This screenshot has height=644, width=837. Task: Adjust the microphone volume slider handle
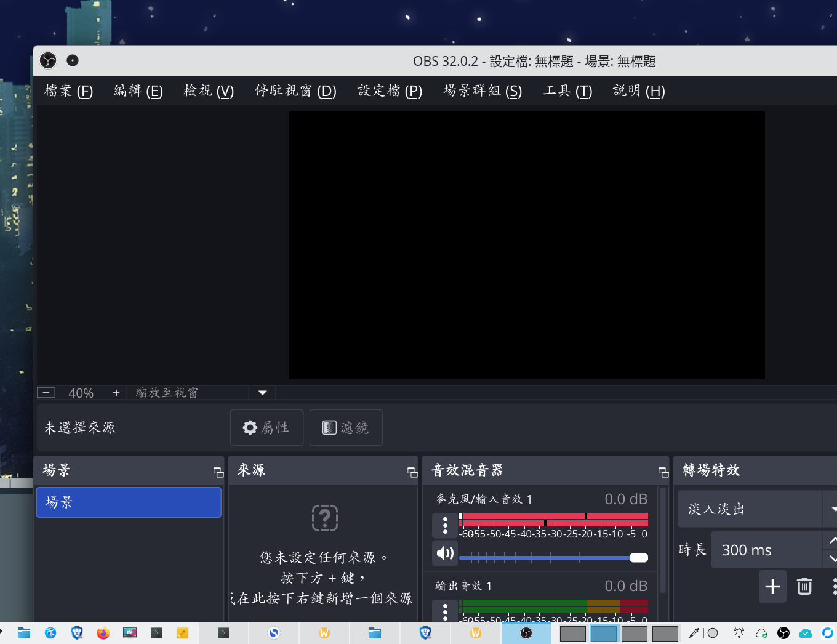(638, 558)
